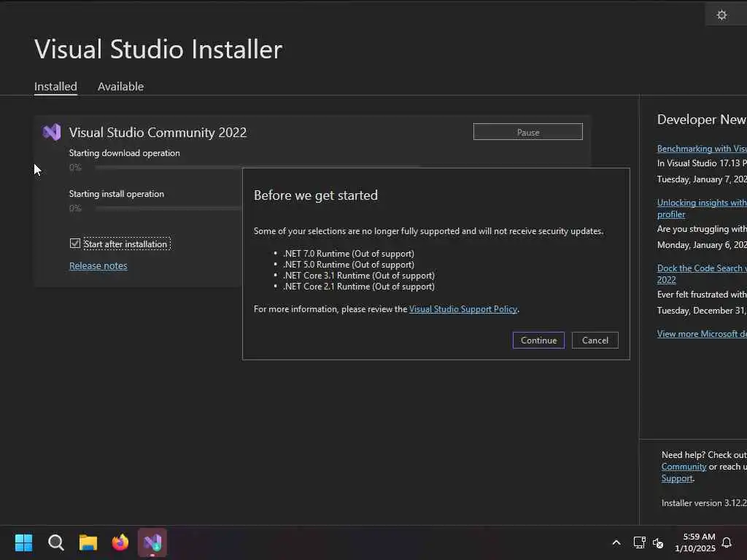Open the Release notes link

98,265
